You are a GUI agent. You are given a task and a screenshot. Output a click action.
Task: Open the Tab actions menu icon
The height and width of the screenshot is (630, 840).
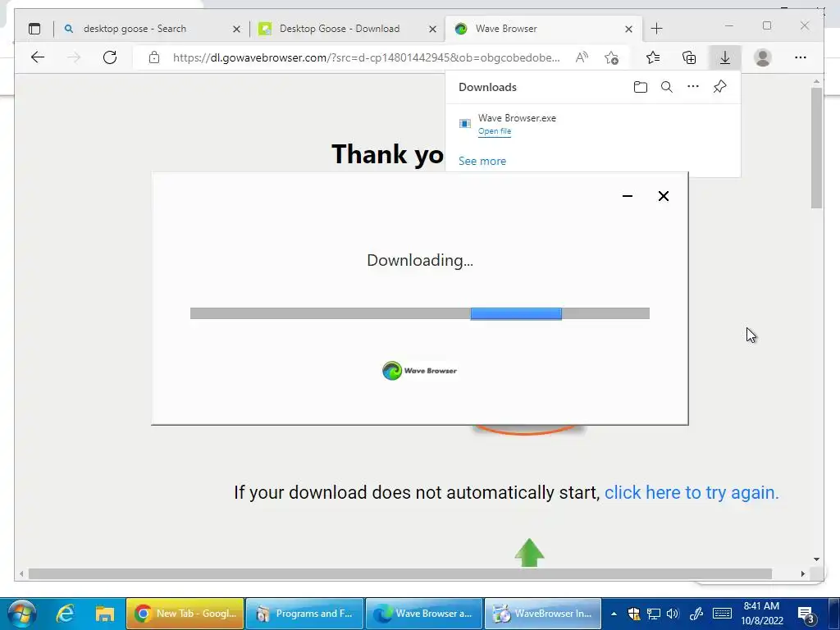(34, 29)
